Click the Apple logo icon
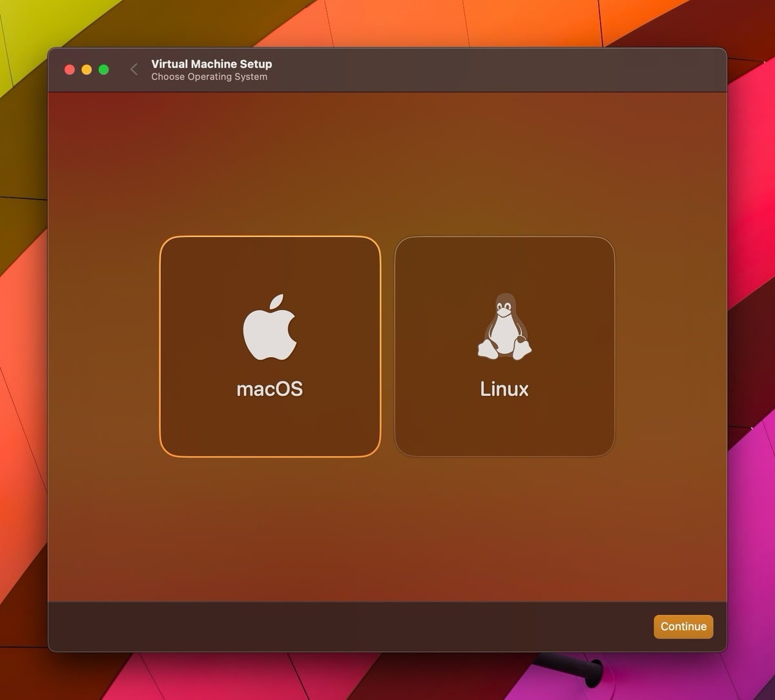This screenshot has width=775, height=700. 269,327
